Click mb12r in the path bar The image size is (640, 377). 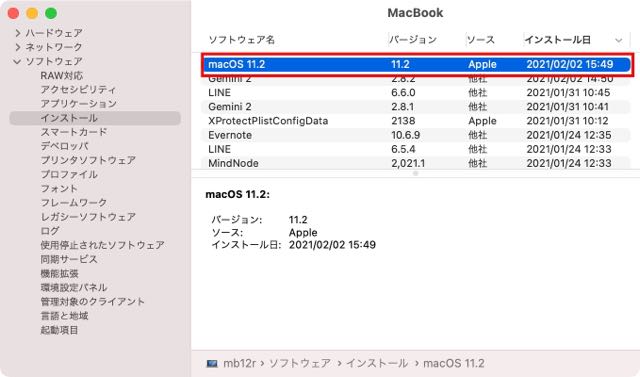239,363
